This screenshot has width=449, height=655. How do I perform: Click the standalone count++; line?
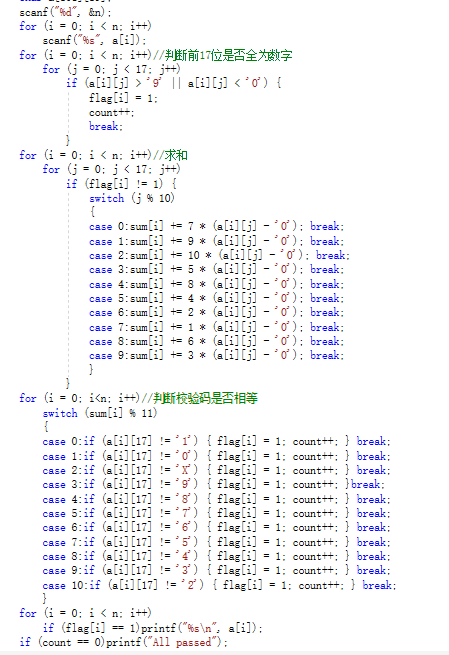click(x=112, y=113)
